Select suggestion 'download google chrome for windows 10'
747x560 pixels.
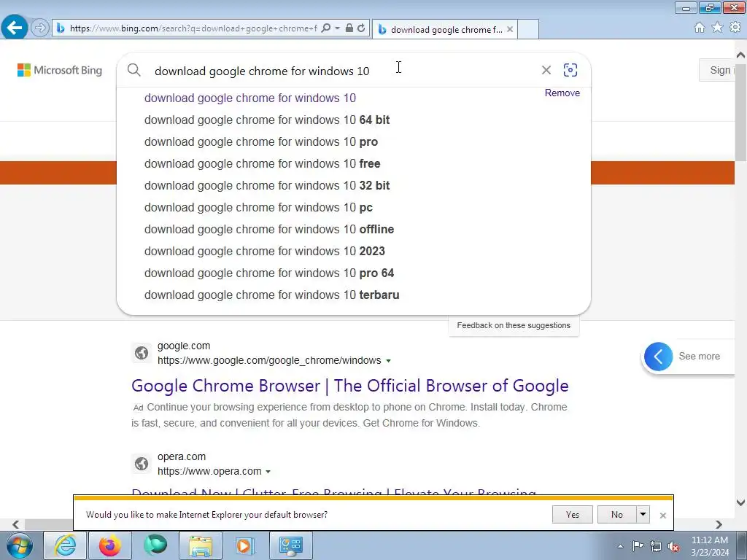[250, 98]
